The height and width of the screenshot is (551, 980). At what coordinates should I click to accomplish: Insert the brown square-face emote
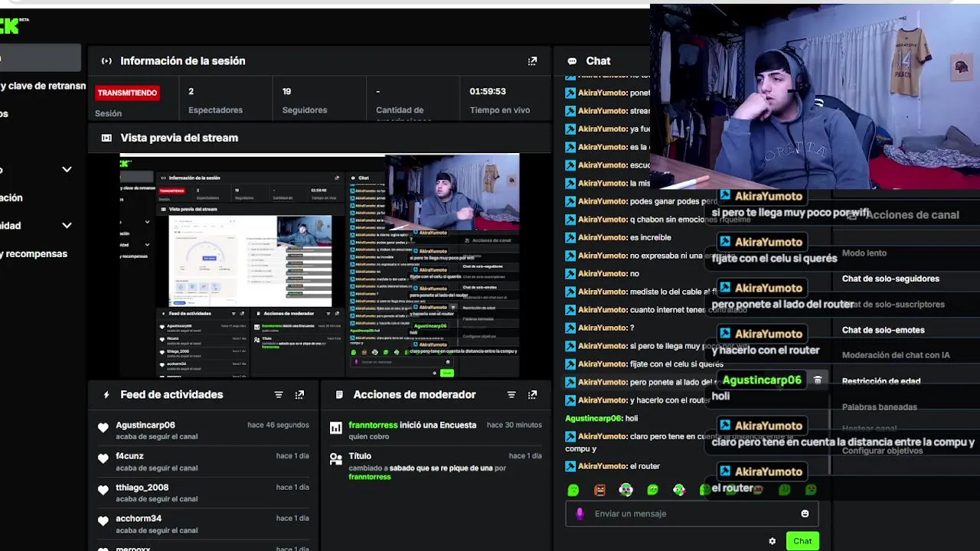point(599,490)
